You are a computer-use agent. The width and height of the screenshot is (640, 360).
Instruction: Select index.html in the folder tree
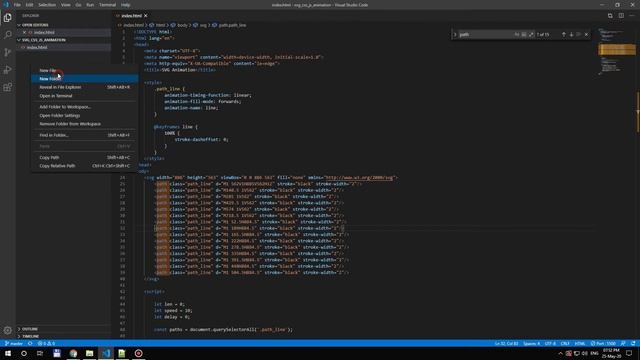point(64,47)
